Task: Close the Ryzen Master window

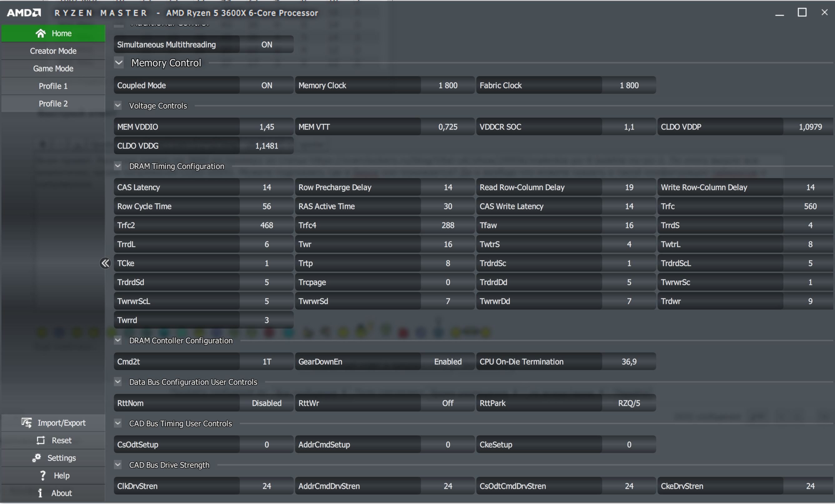Action: point(824,12)
